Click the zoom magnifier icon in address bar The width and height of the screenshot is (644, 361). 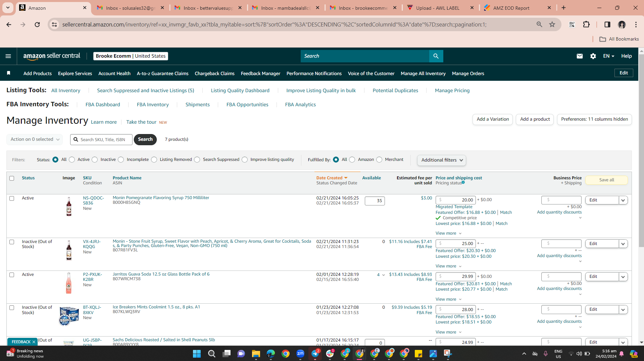coord(539,24)
